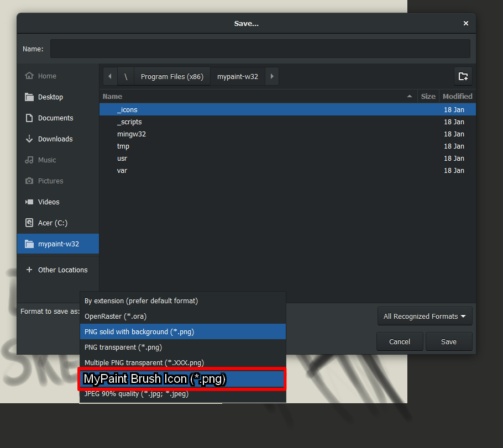Select the mingw32 folder
Image resolution: width=503 pixels, height=448 pixels.
(x=287, y=134)
